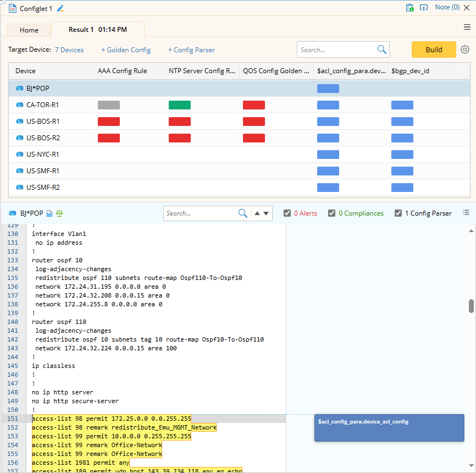Open the list options menu in config pane
Viewport: 476px width, 473px height.
click(466, 213)
